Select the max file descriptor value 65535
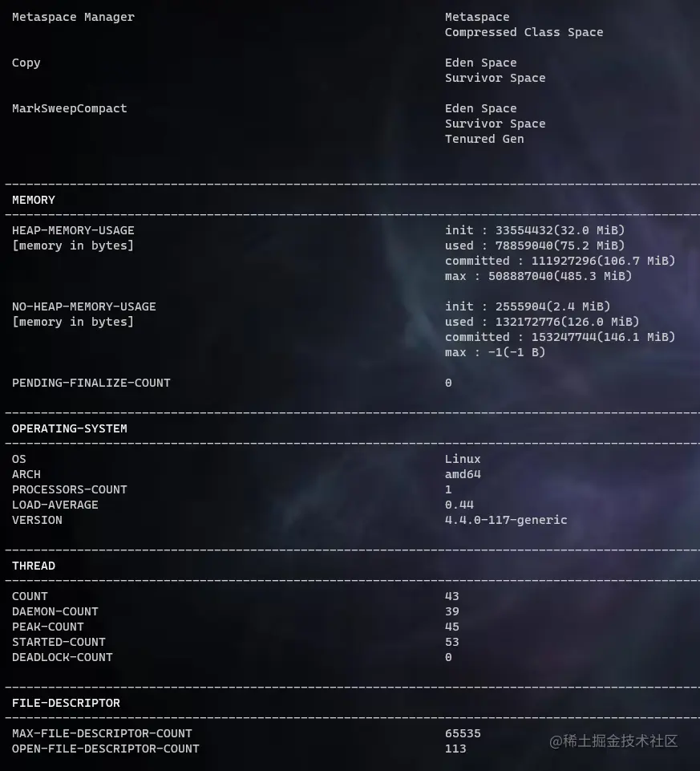Viewport: 700px width, 771px height. pos(463,733)
